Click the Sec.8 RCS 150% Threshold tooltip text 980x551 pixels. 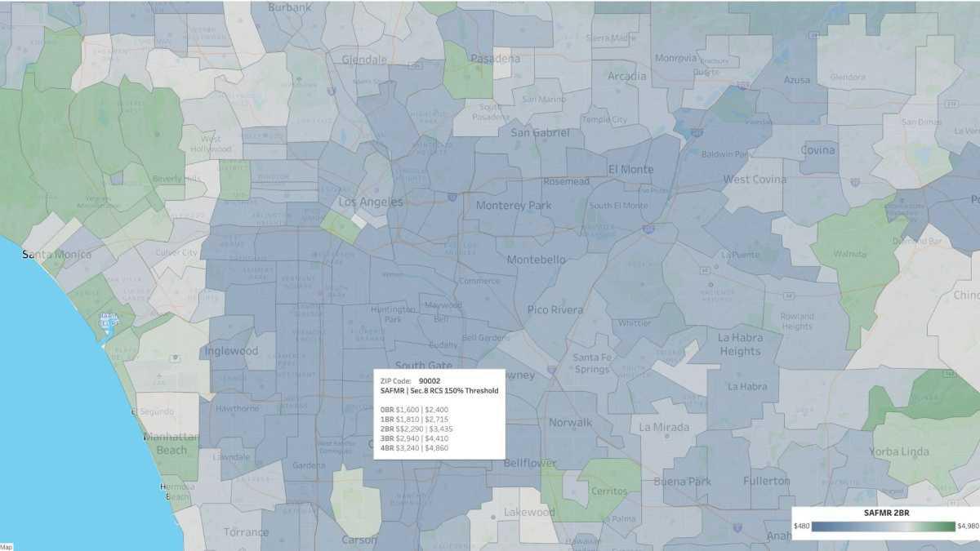(438, 390)
